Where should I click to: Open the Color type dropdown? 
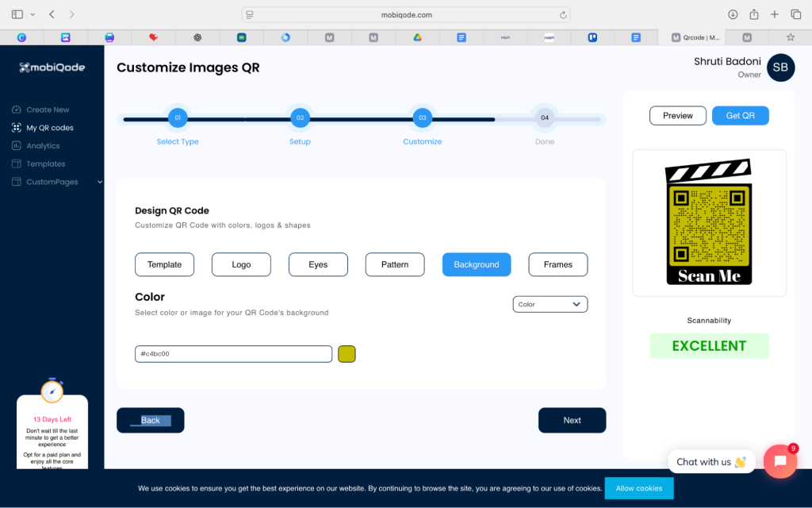[550, 304]
